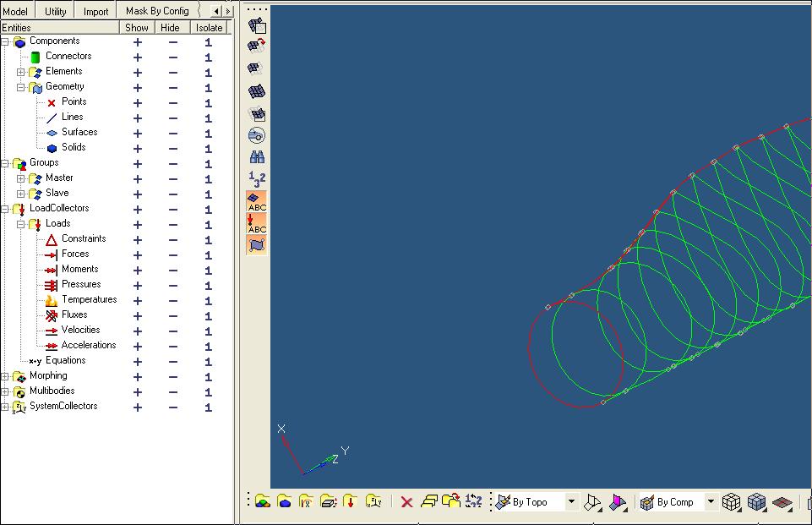Toggle the load handles ABC display
The height and width of the screenshot is (525, 812).
(x=258, y=223)
